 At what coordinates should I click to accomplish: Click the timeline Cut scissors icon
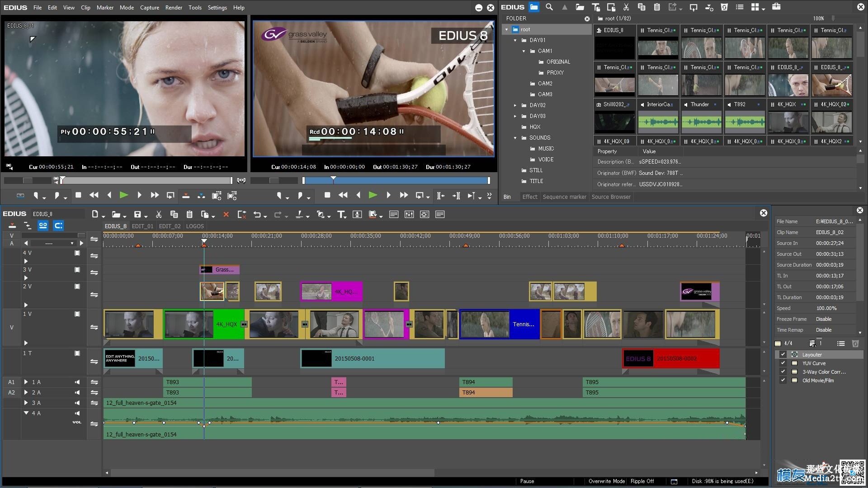pyautogui.click(x=159, y=215)
